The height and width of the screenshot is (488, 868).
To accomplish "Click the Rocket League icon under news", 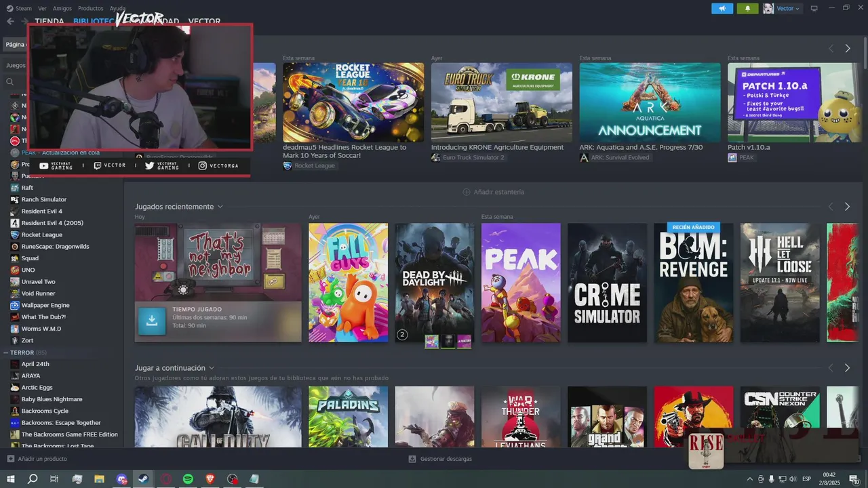I will pyautogui.click(x=288, y=165).
